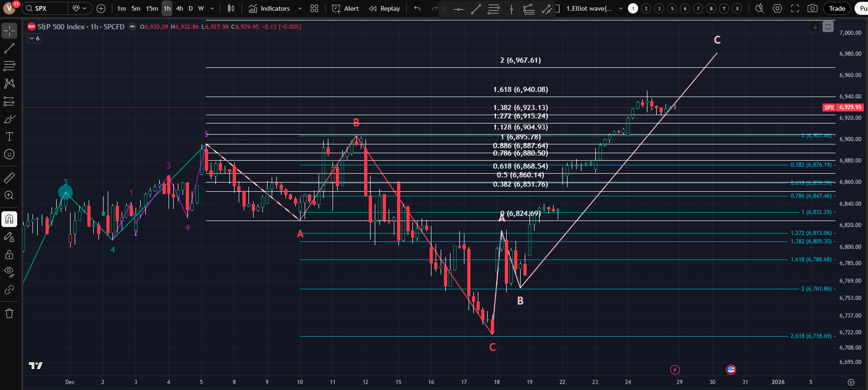Activate the magnet snapping mode
Screen dimensions: 868x390
9,219
